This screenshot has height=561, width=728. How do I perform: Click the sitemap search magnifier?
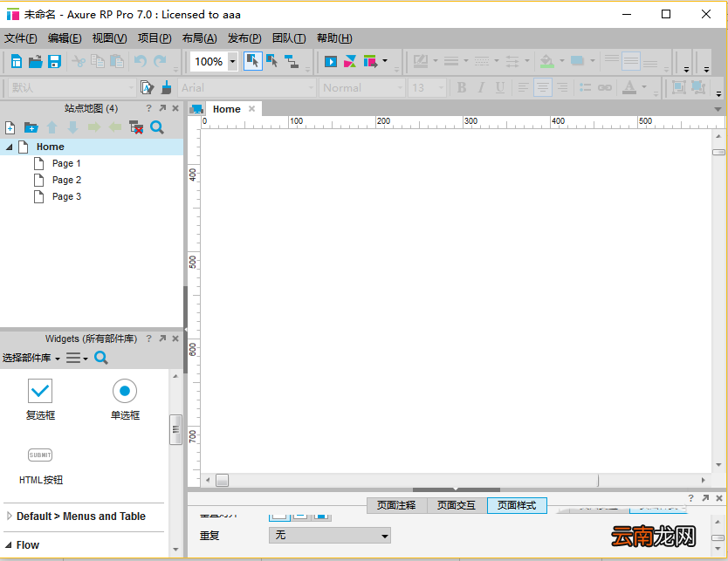157,127
